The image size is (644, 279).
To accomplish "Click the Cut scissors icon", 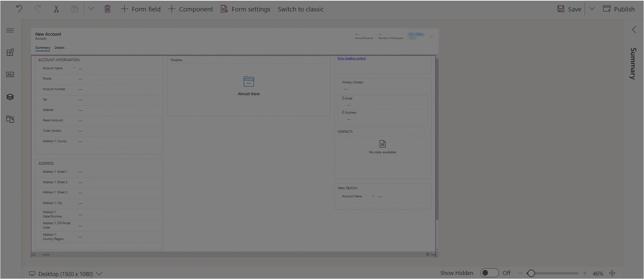I will coord(56,9).
